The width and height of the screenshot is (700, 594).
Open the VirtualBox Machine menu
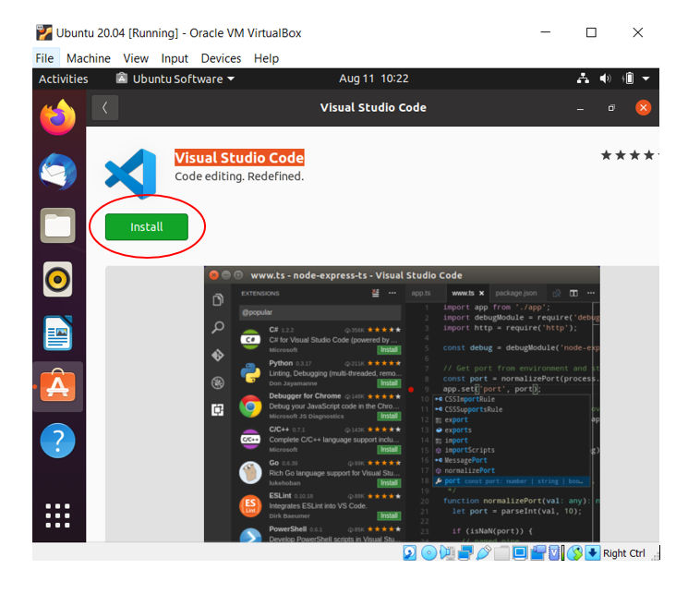pos(89,58)
